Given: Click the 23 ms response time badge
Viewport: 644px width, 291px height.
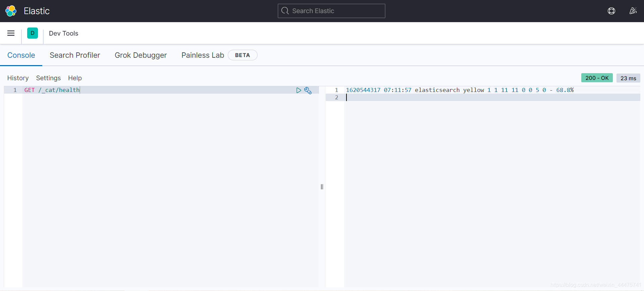Looking at the screenshot, I should click(x=628, y=78).
